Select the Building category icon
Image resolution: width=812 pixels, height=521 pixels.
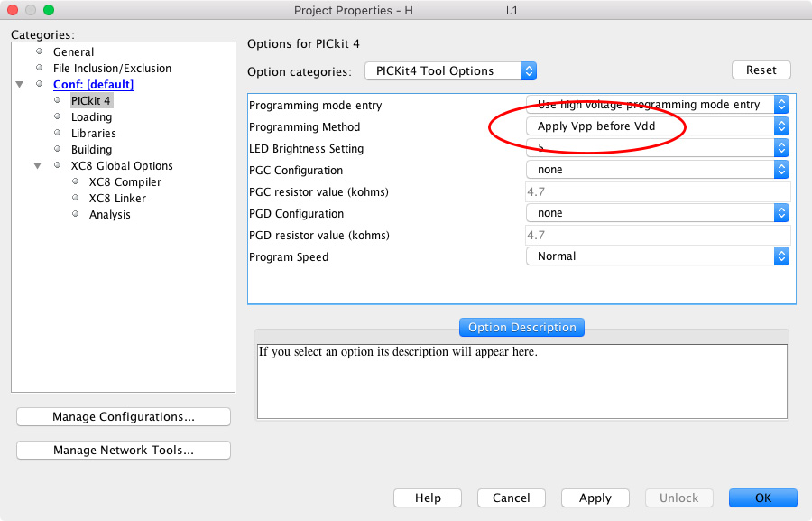[56, 149]
